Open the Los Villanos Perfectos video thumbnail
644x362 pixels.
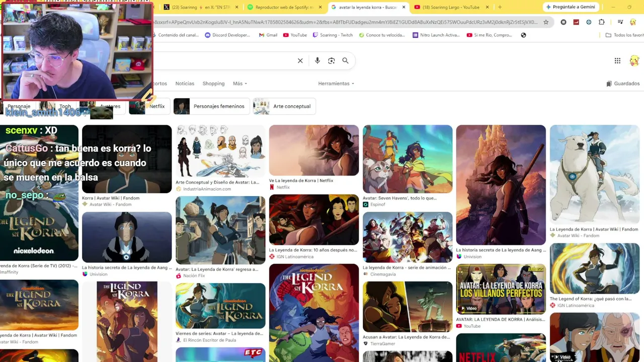tap(501, 289)
